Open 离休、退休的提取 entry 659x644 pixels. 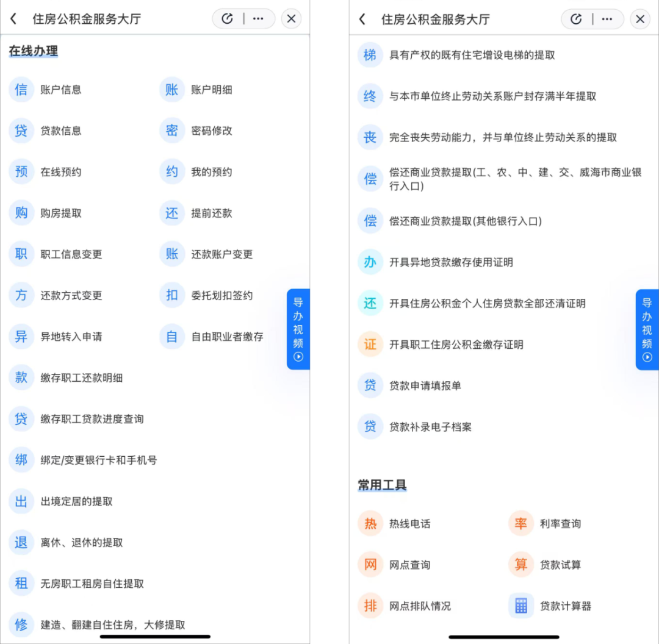click(82, 542)
